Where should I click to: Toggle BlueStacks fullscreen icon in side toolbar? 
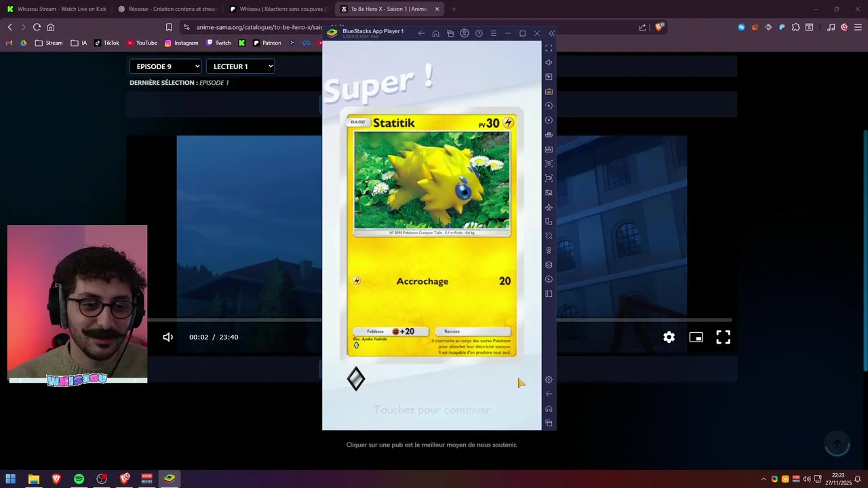[549, 48]
